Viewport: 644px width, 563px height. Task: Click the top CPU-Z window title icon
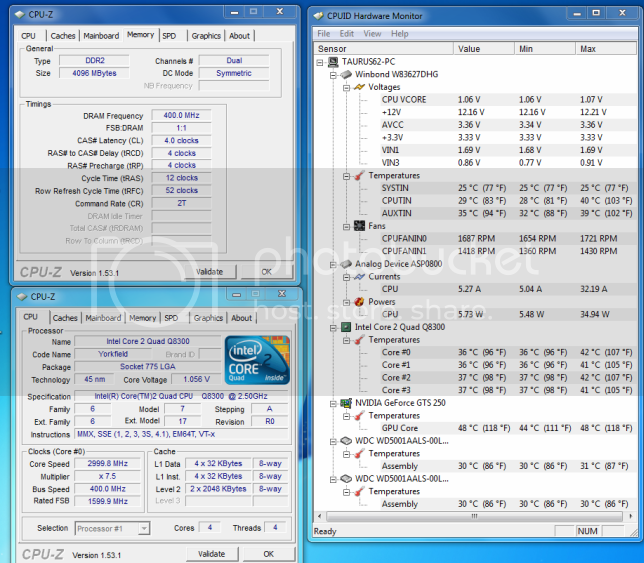click(20, 14)
